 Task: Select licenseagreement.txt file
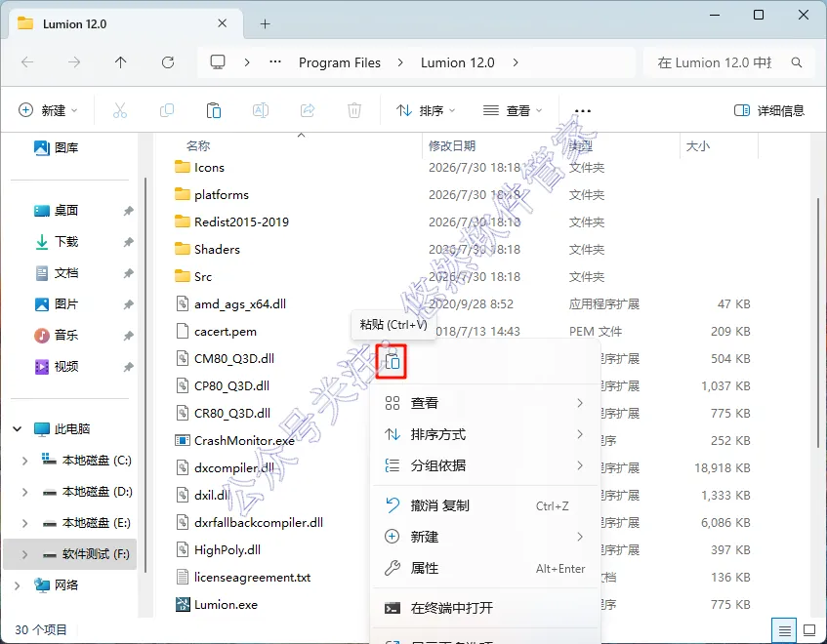click(x=242, y=578)
